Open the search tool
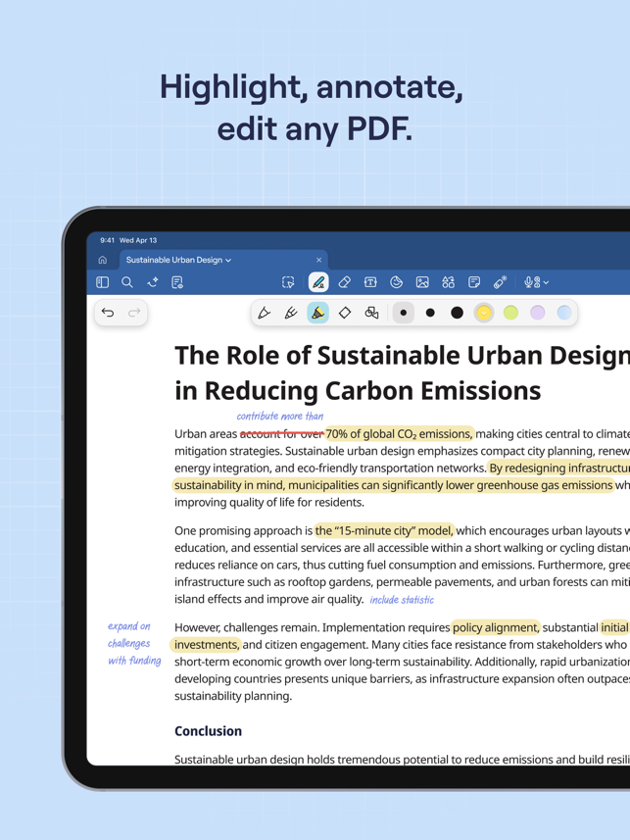 127,282
